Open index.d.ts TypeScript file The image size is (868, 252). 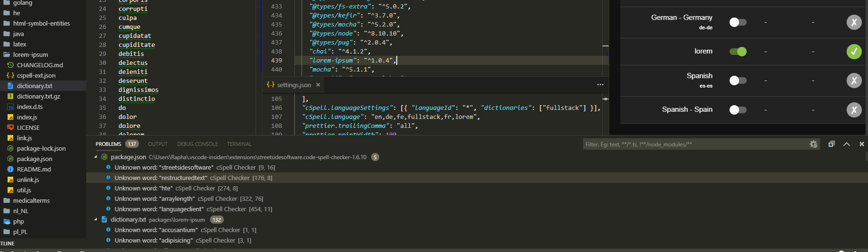tap(29, 107)
